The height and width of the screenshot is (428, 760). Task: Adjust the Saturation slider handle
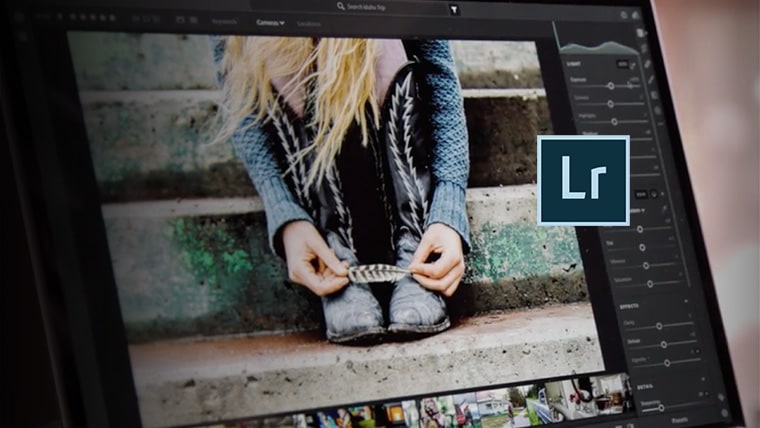pyautogui.click(x=650, y=284)
